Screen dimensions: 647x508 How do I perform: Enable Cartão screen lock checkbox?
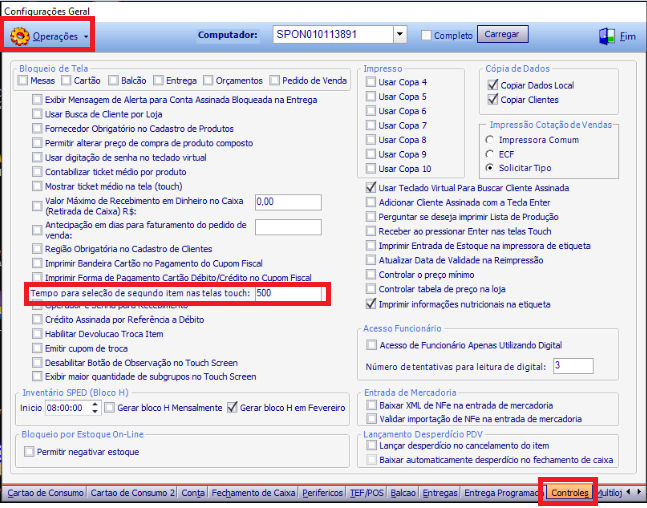point(66,80)
